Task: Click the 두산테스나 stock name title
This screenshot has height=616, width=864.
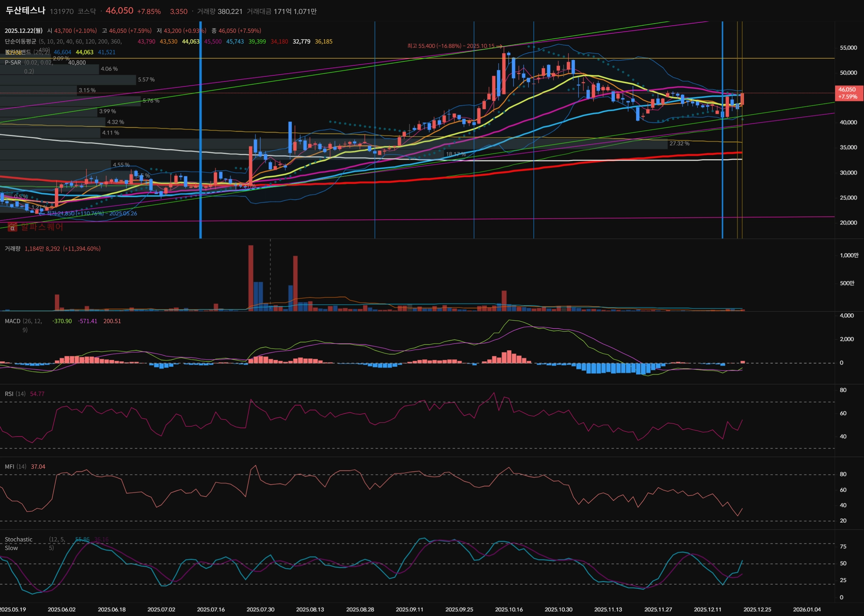Action: (x=25, y=11)
